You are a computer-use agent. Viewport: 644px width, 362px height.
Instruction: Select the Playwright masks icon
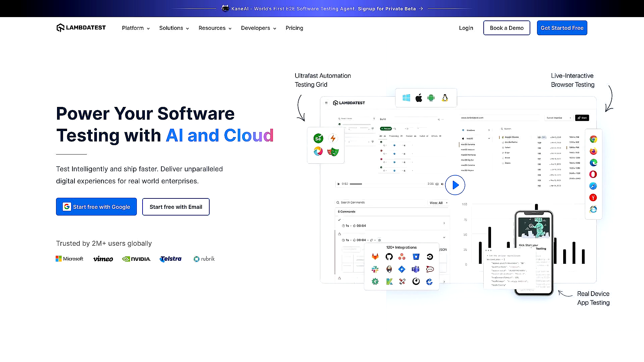click(333, 152)
